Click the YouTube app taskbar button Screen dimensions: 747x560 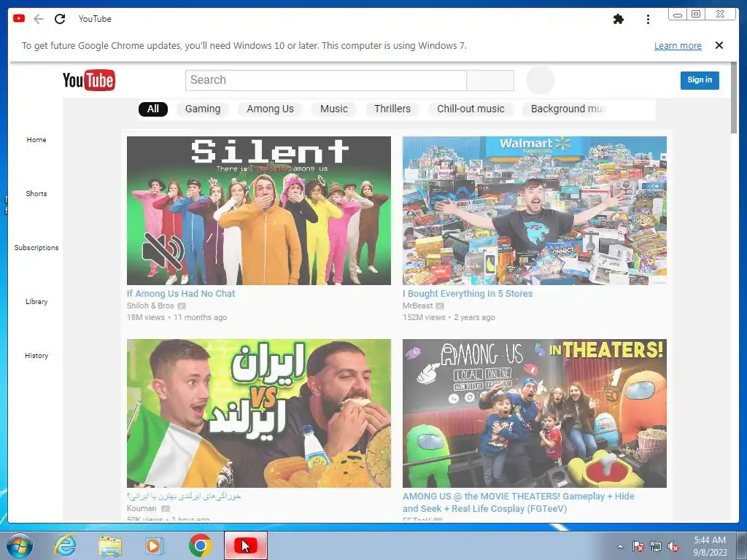[245, 545]
